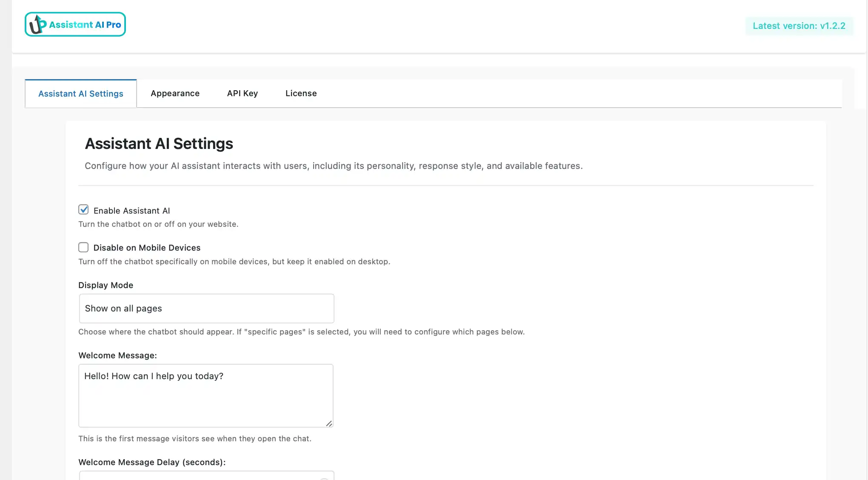The image size is (868, 480).
Task: Switch to the Appearance tab
Action: (x=175, y=93)
